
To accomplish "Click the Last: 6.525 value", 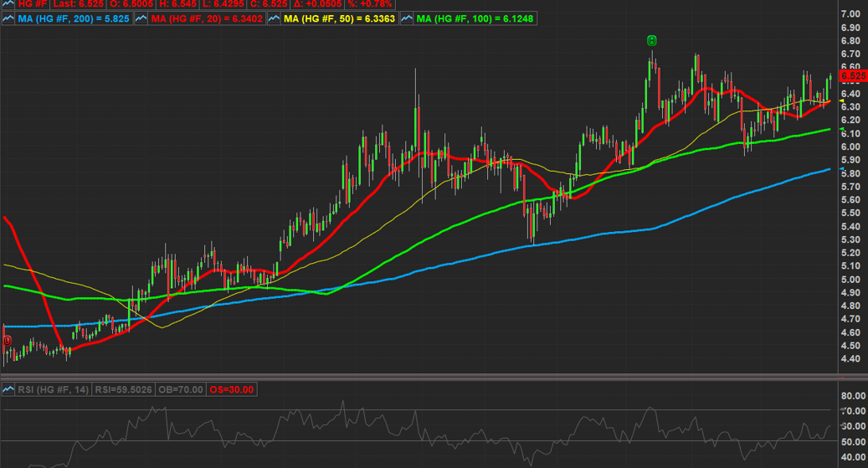I will (x=78, y=4).
